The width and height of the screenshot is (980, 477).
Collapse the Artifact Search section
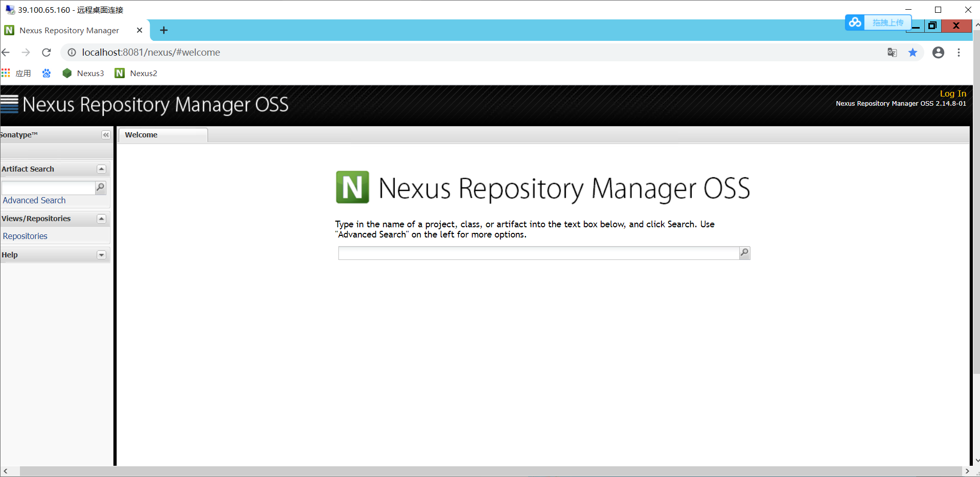point(101,169)
